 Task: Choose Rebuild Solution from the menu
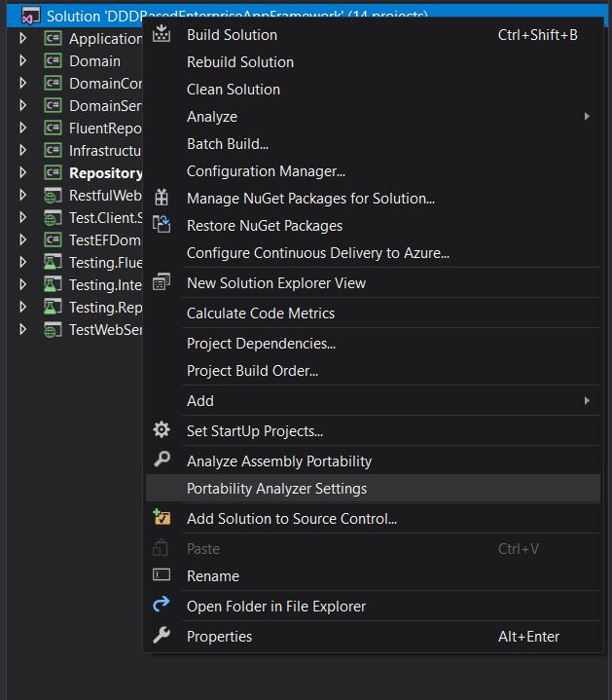pos(240,62)
